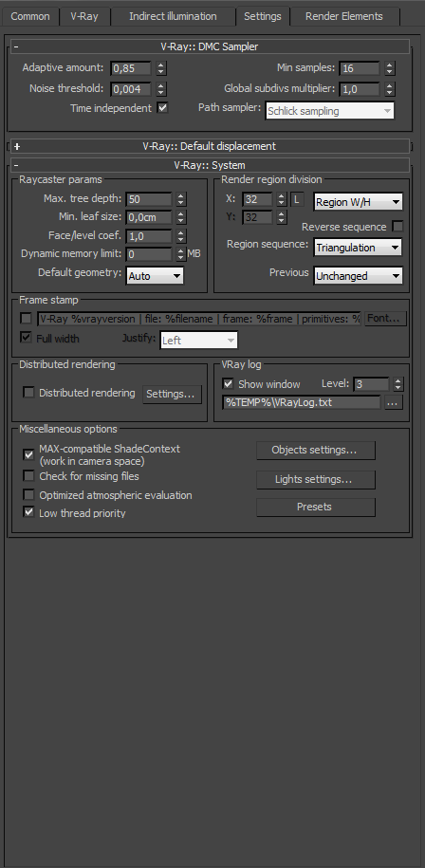This screenshot has height=868, width=425.
Task: Open the Previous Unchanged dropdown
Action: click(x=358, y=276)
